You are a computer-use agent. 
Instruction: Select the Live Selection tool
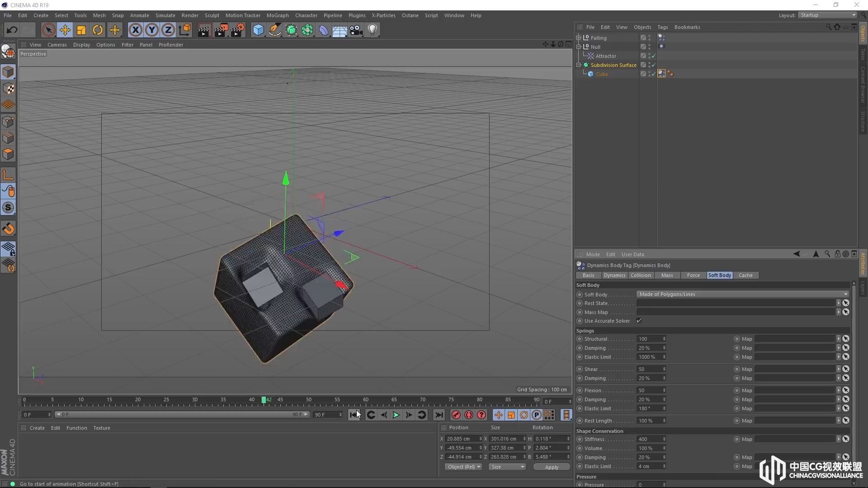coord(48,30)
